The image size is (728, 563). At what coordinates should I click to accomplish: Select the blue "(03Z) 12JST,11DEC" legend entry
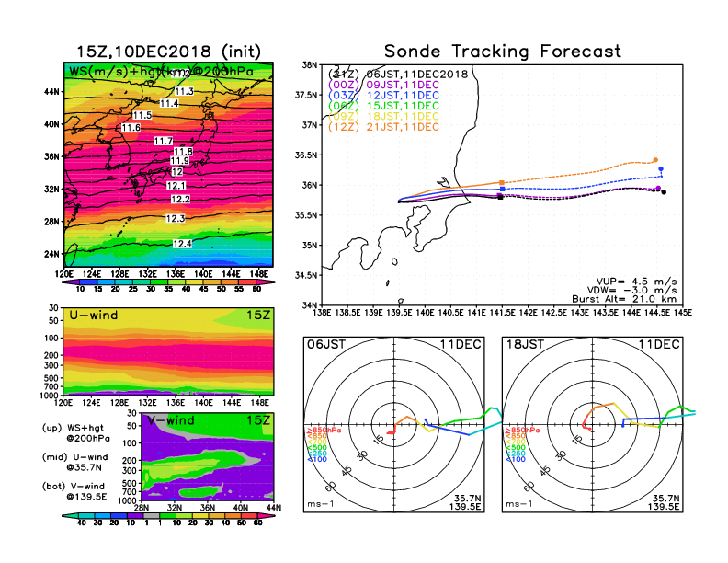(x=383, y=96)
